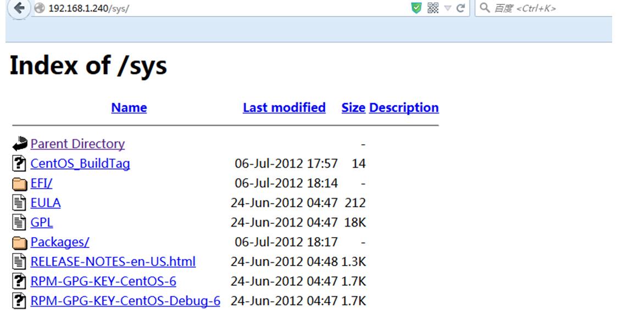This screenshot has width=644, height=310.
Task: Click the address bar URL 192.168.1.240/sys/
Action: point(88,8)
